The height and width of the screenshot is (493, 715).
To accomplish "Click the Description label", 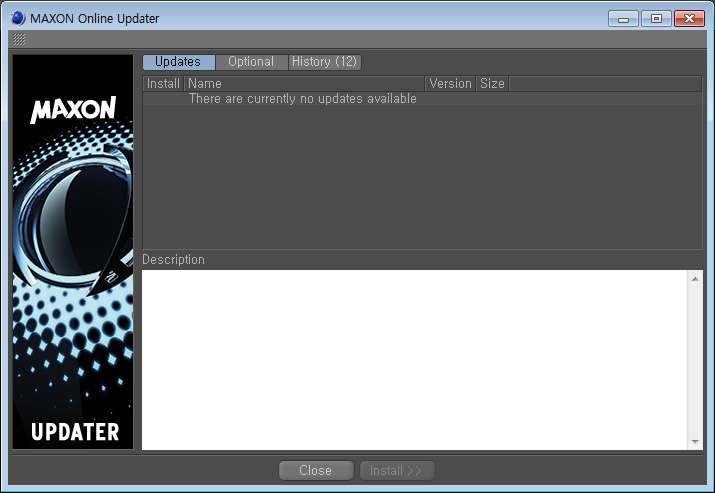I will pyautogui.click(x=173, y=259).
